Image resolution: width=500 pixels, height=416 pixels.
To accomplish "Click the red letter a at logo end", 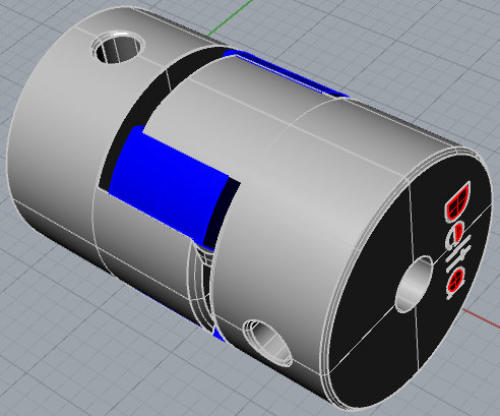I will [x=455, y=284].
